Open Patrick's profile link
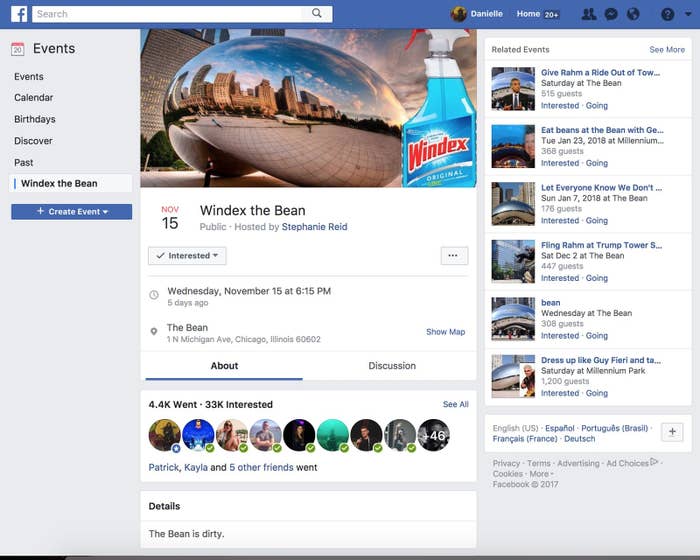This screenshot has height=560, width=700. pyautogui.click(x=163, y=467)
